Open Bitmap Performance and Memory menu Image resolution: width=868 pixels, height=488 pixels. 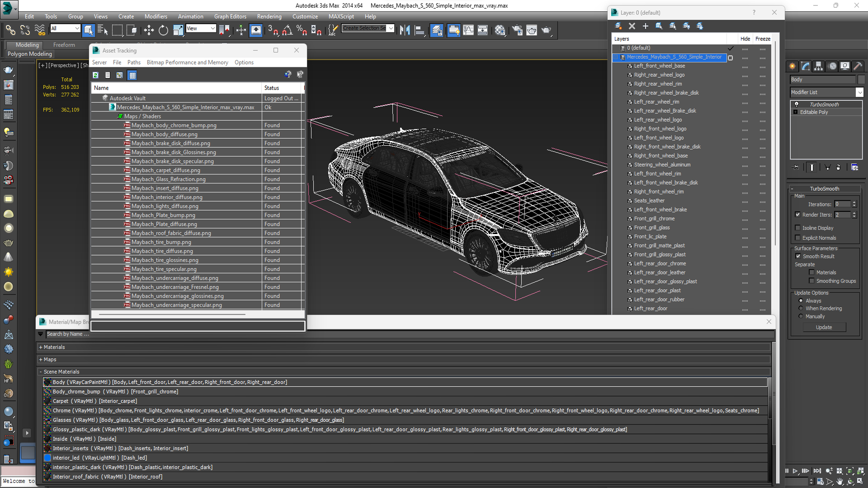[187, 62]
